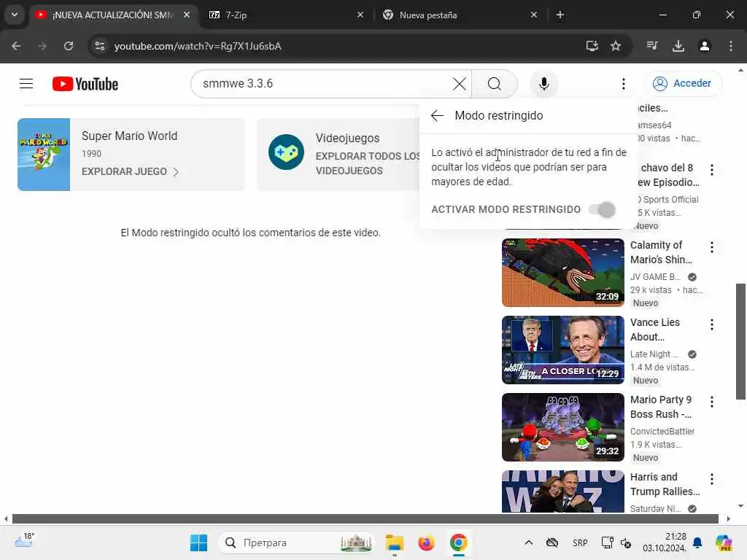Navigate back in Chrome

16,46
